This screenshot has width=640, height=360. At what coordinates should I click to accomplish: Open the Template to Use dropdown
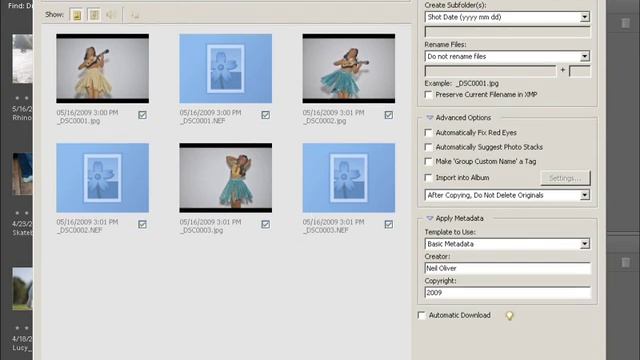[585, 244]
